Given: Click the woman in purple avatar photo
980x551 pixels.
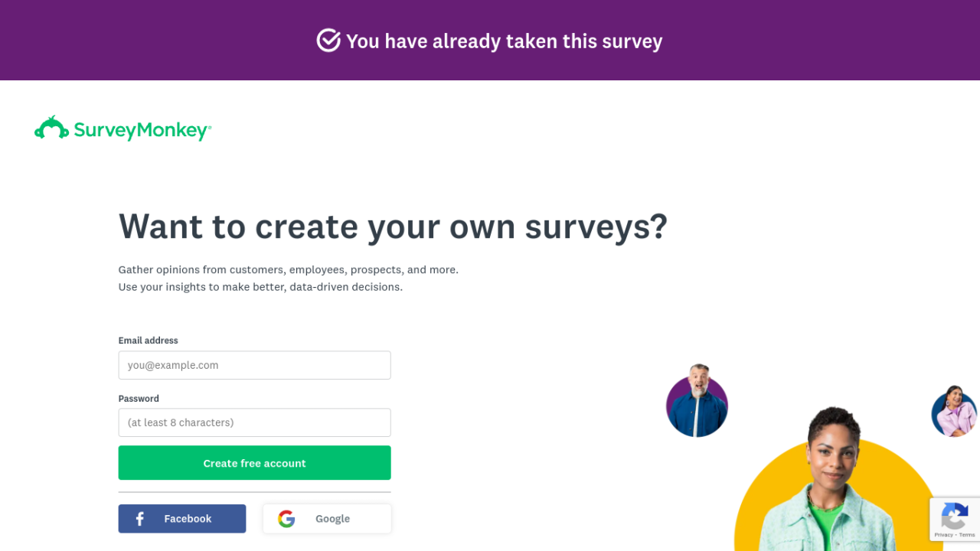Looking at the screenshot, I should (953, 412).
